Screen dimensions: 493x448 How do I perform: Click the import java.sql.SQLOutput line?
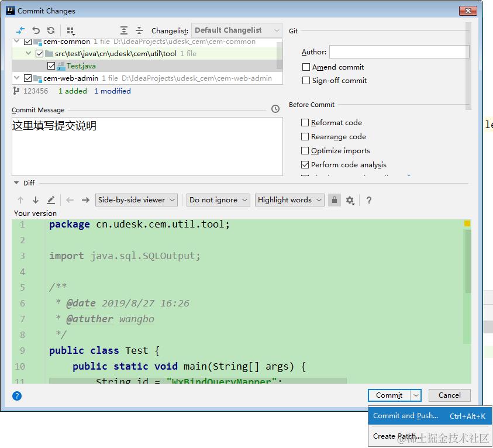(125, 256)
